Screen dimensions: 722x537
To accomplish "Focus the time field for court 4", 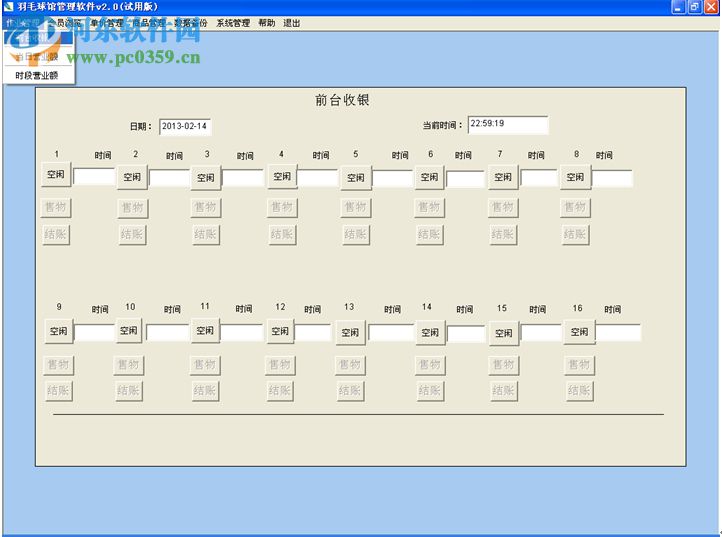I will click(x=318, y=178).
